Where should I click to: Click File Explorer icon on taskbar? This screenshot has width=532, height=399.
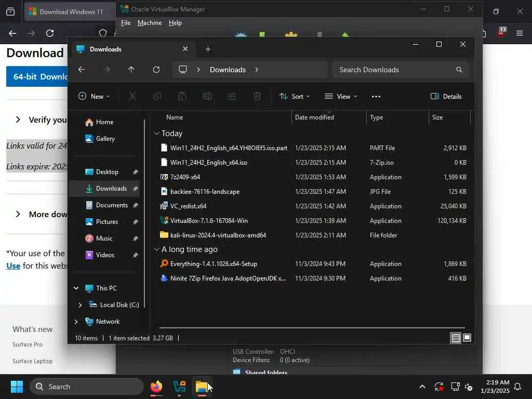(x=202, y=387)
